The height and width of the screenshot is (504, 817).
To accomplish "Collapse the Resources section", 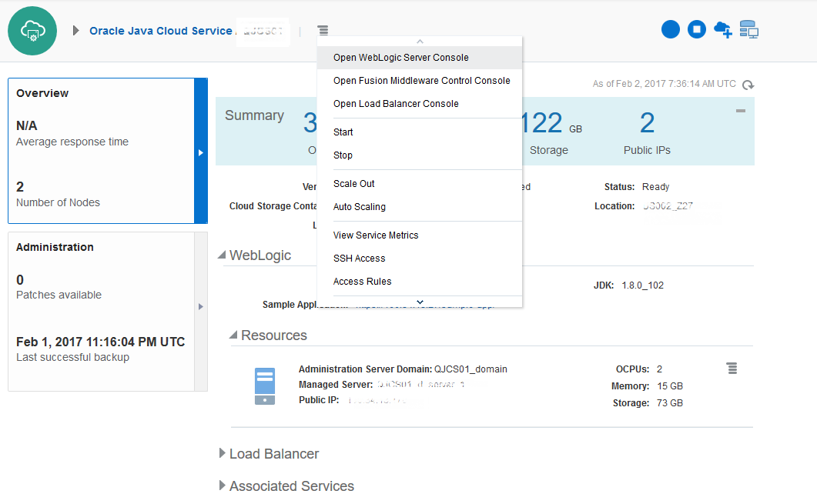I will (x=233, y=335).
